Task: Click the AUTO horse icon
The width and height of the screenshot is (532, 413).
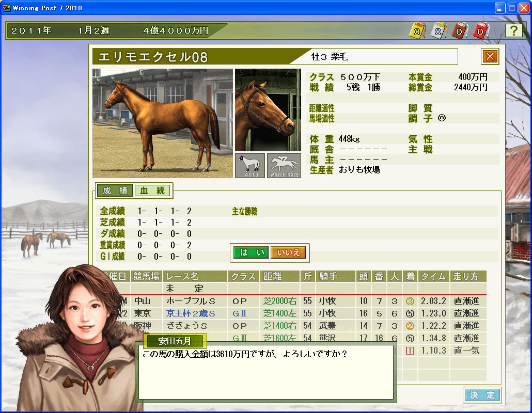Action: (250, 166)
